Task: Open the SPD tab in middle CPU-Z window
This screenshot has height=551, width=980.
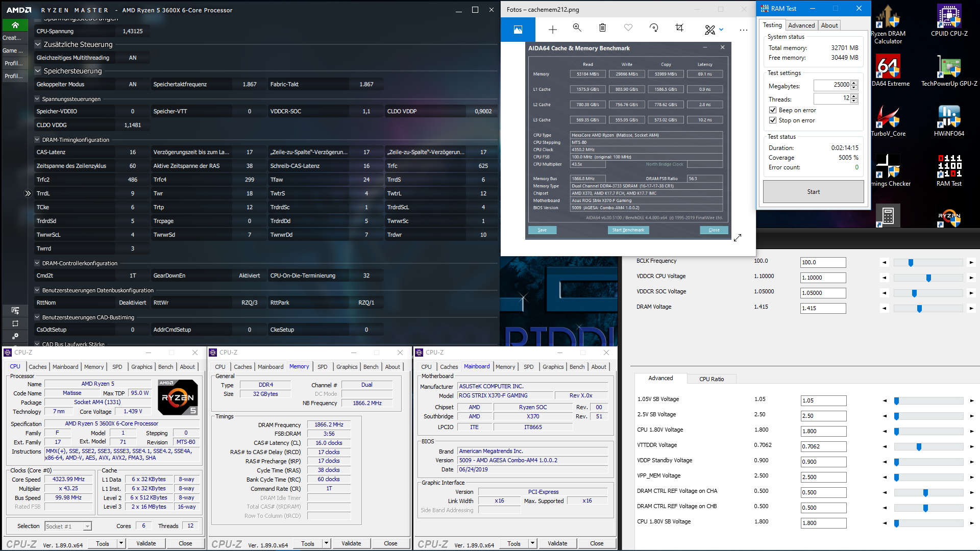Action: coord(322,367)
